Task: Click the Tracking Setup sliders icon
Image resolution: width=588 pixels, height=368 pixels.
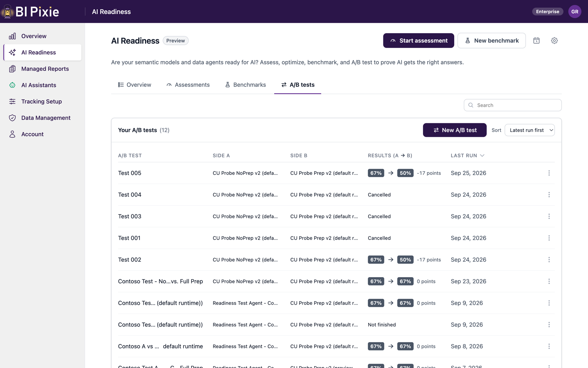Action: coord(12,102)
